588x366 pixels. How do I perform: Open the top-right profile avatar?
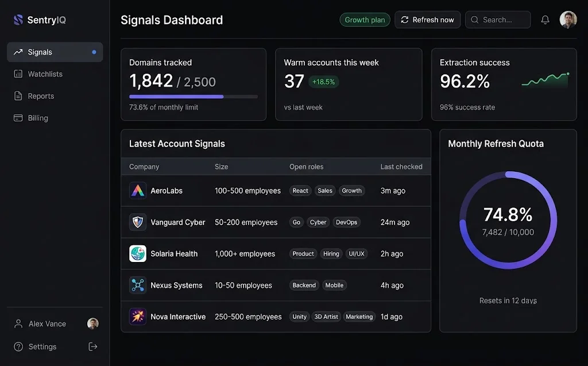pyautogui.click(x=568, y=20)
